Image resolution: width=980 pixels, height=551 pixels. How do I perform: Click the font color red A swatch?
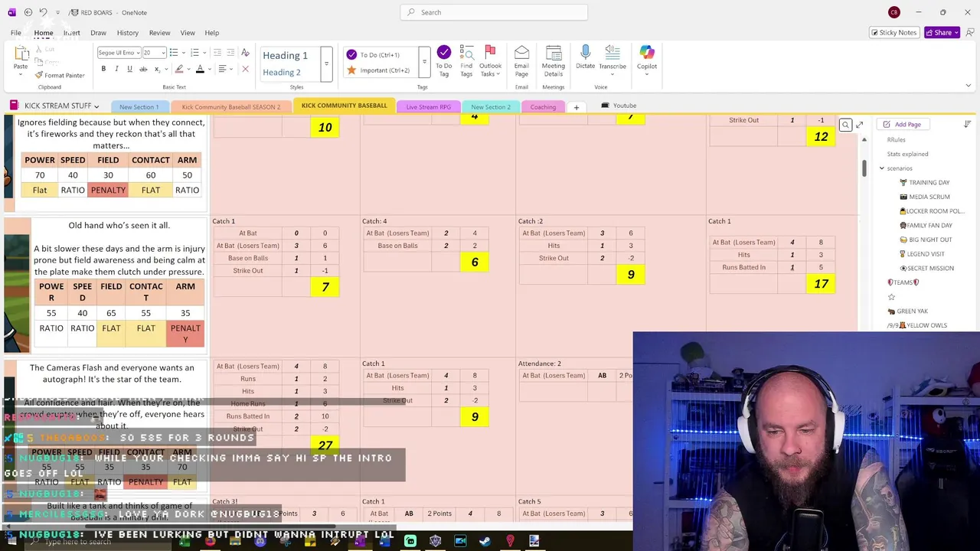click(200, 69)
